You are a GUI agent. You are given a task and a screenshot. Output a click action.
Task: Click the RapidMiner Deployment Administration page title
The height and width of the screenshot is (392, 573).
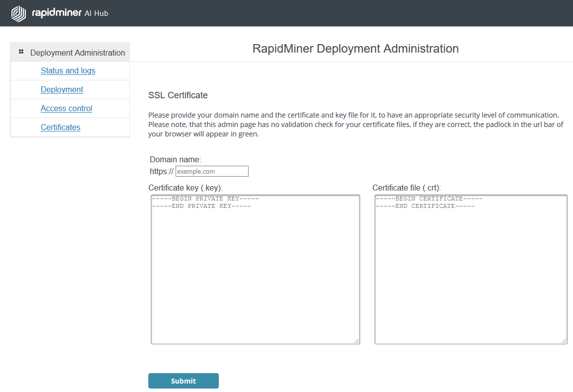[356, 49]
